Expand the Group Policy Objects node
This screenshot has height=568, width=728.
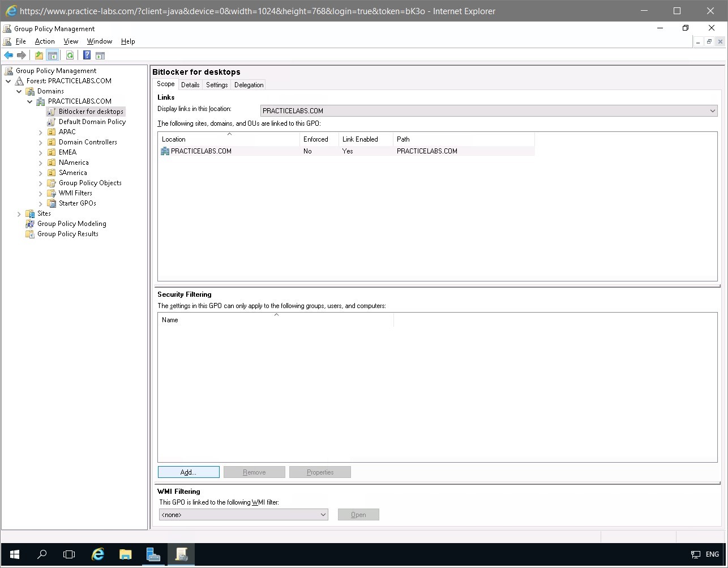40,182
